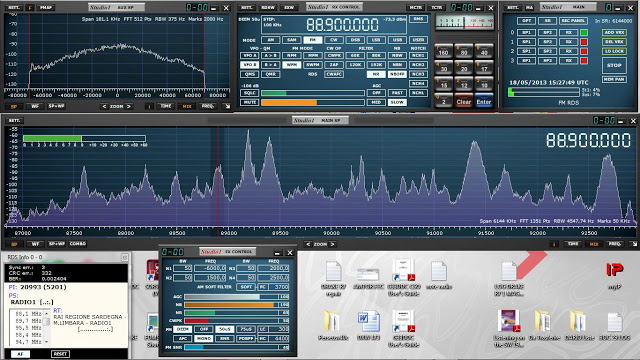Select the 10 meter band key
This screenshot has height=360, width=640.
pos(484,84)
